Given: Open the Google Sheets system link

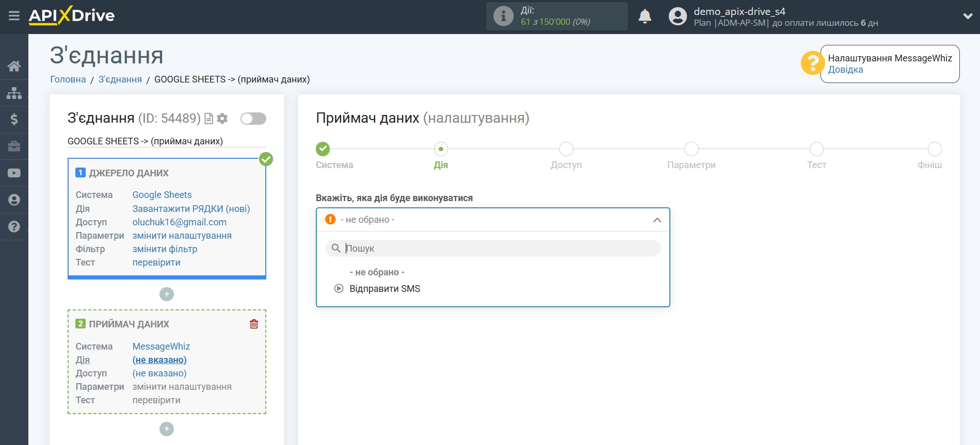Looking at the screenshot, I should click(x=162, y=195).
